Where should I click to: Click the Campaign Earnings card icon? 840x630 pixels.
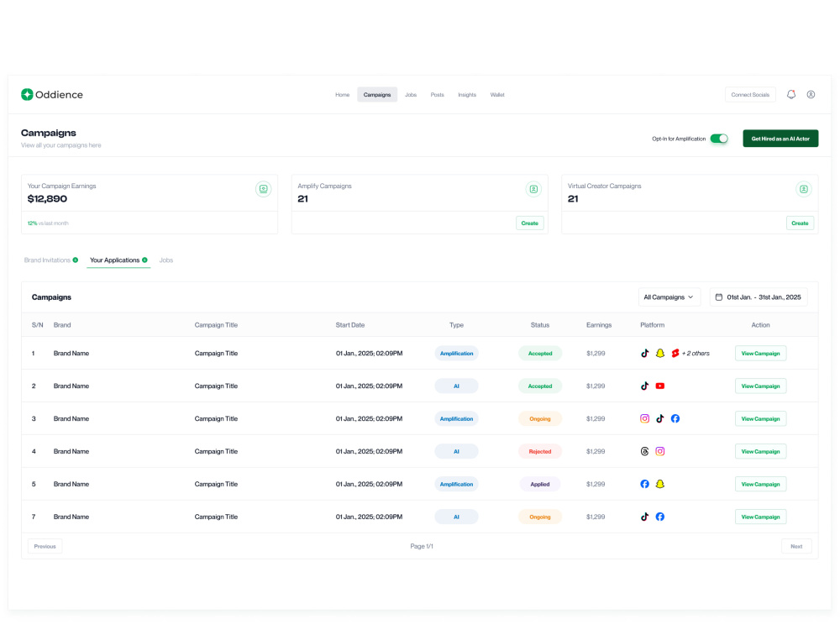263,188
